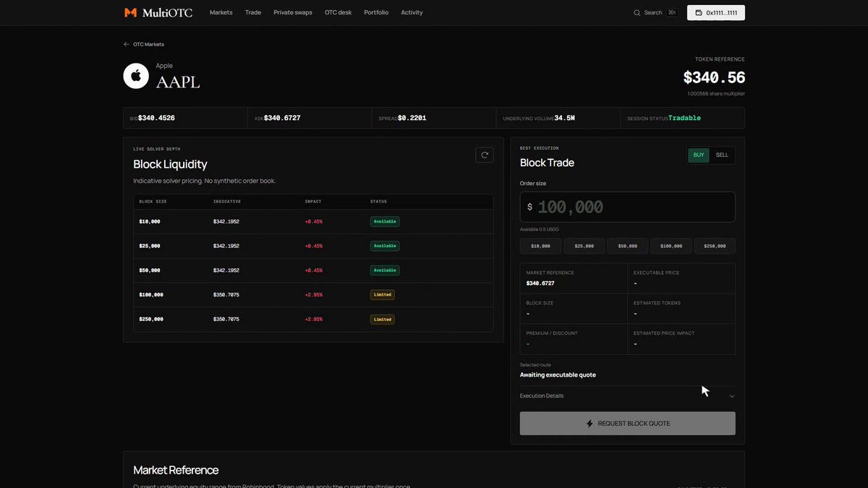868x488 pixels.
Task: Click the lightning bolt on Request Block Quote
Action: [x=590, y=424]
